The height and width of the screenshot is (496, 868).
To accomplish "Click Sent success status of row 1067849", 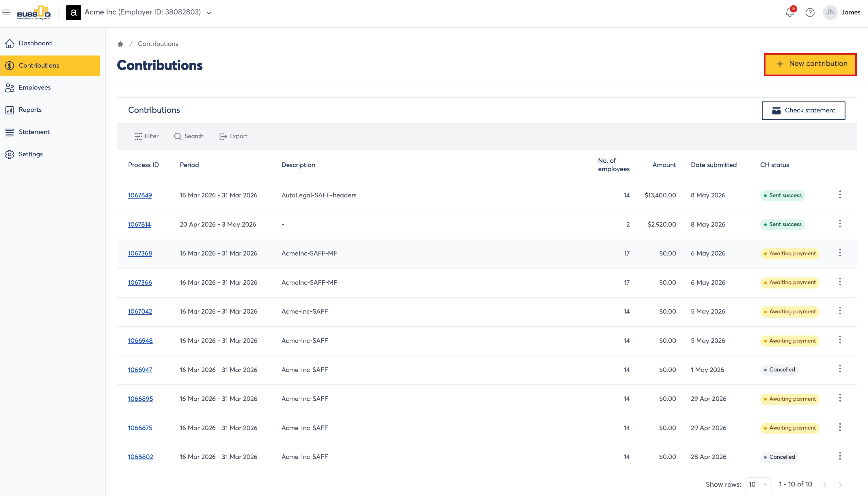I will pos(782,195).
